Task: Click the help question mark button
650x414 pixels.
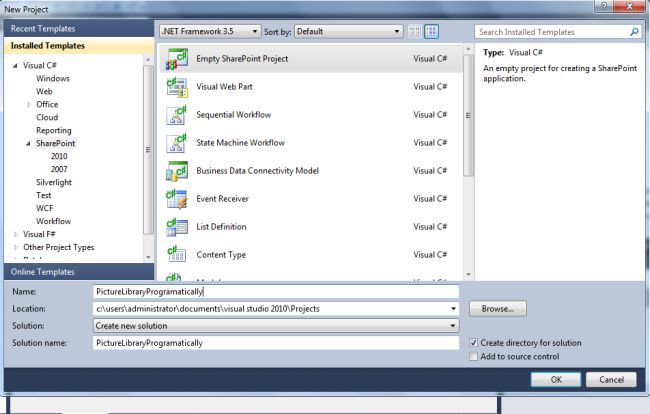Action: [x=603, y=6]
